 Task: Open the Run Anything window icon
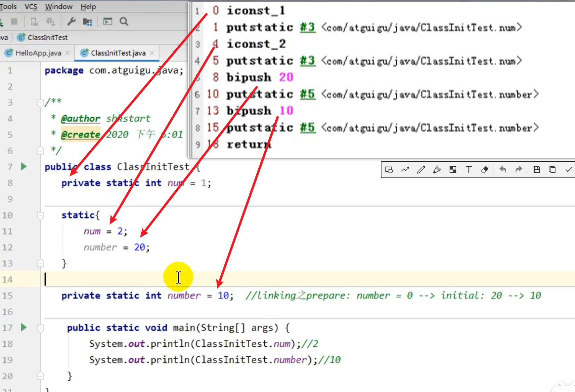click(108, 22)
